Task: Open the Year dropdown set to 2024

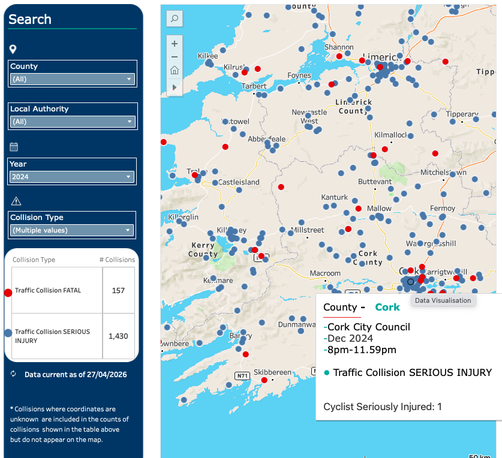Action: [72, 177]
